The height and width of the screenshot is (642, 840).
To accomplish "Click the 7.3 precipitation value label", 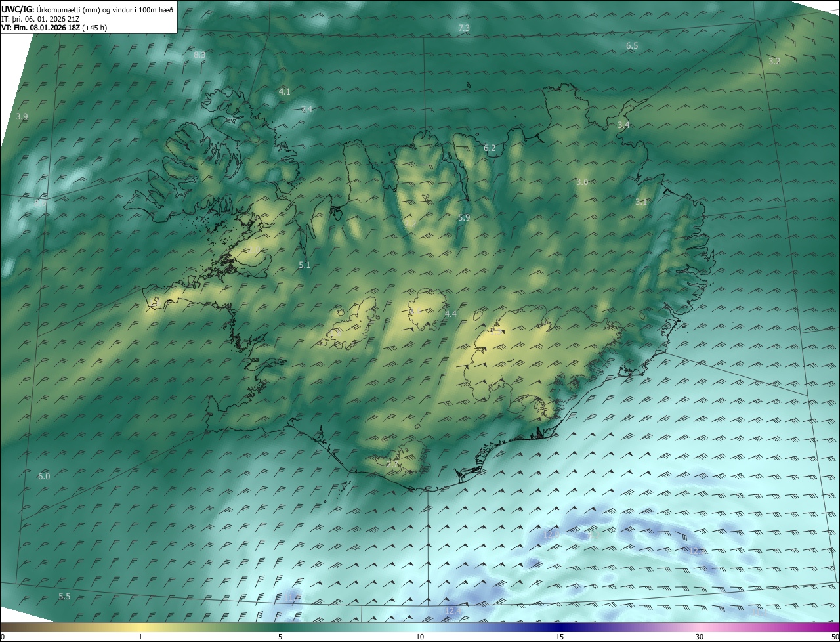I will pyautogui.click(x=464, y=28).
